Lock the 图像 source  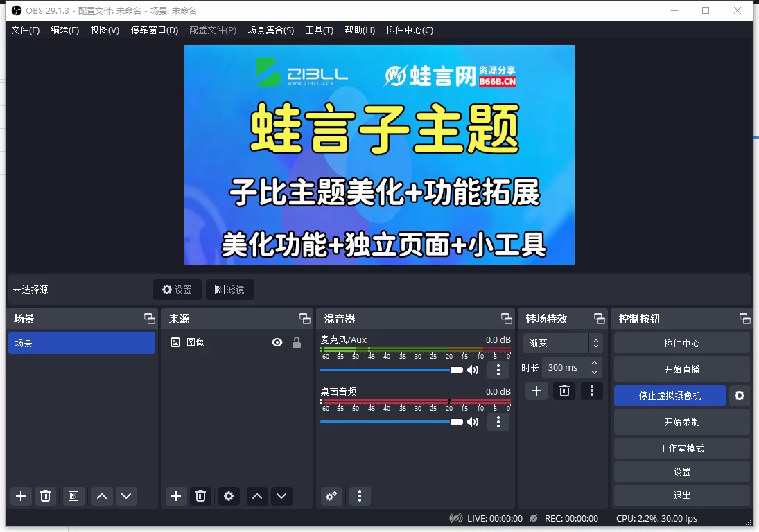296,342
